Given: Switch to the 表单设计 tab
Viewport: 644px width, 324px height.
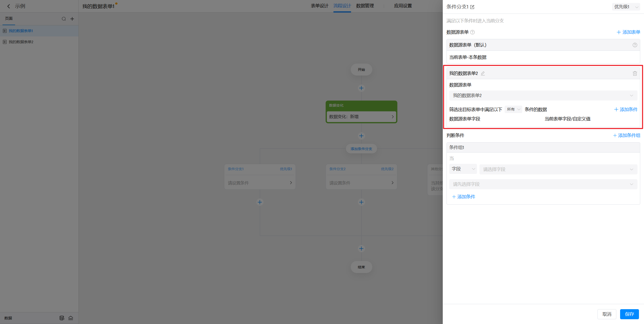Looking at the screenshot, I should tap(319, 6).
